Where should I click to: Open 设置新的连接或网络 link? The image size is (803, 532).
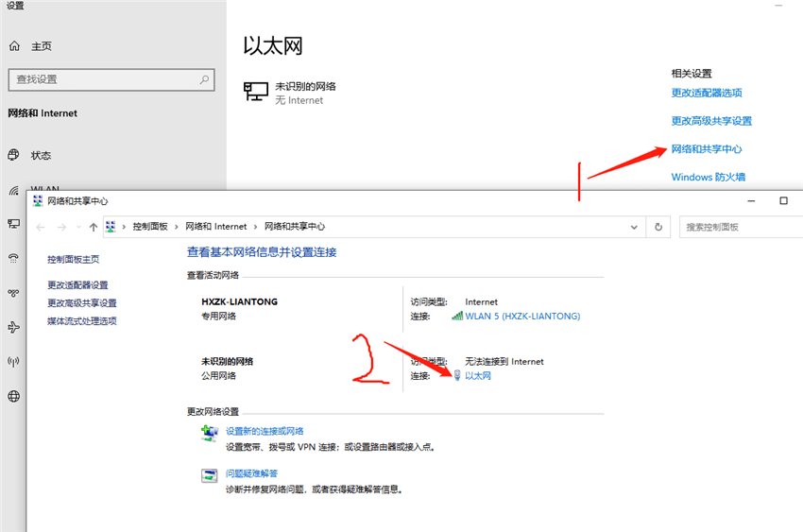[x=265, y=431]
